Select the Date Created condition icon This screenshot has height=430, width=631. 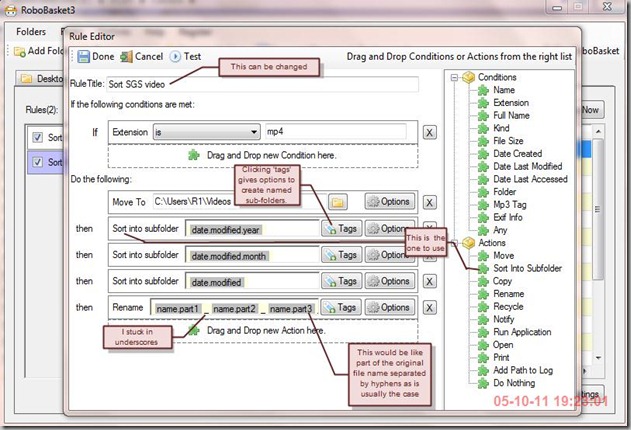(x=483, y=154)
